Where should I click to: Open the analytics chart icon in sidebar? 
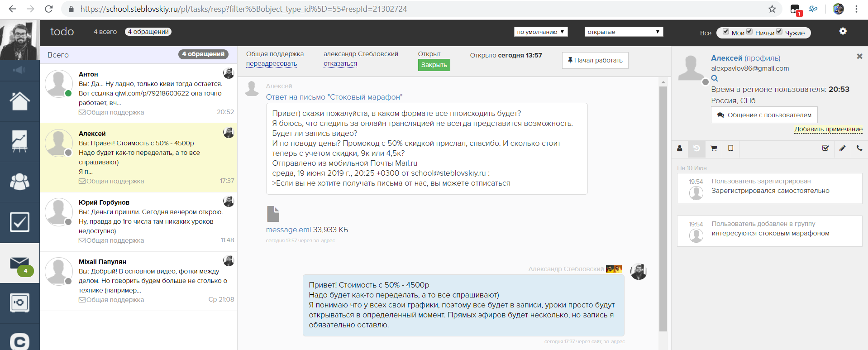pyautogui.click(x=19, y=141)
